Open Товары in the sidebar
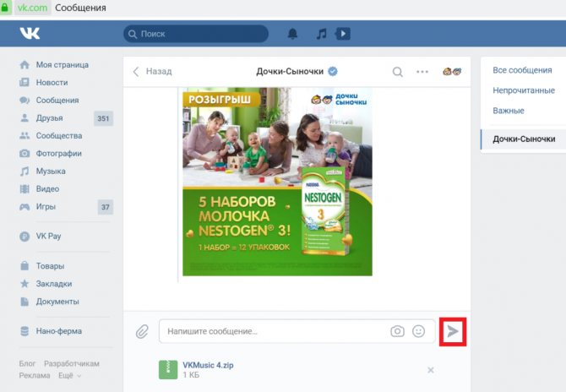Image resolution: width=566 pixels, height=392 pixels. pyautogui.click(x=50, y=266)
